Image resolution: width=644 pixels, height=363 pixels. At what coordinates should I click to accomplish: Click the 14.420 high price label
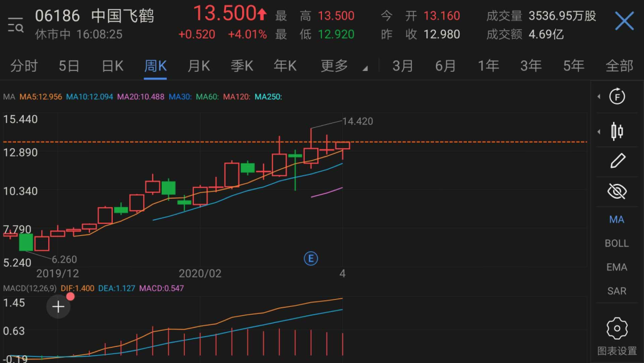pyautogui.click(x=357, y=121)
